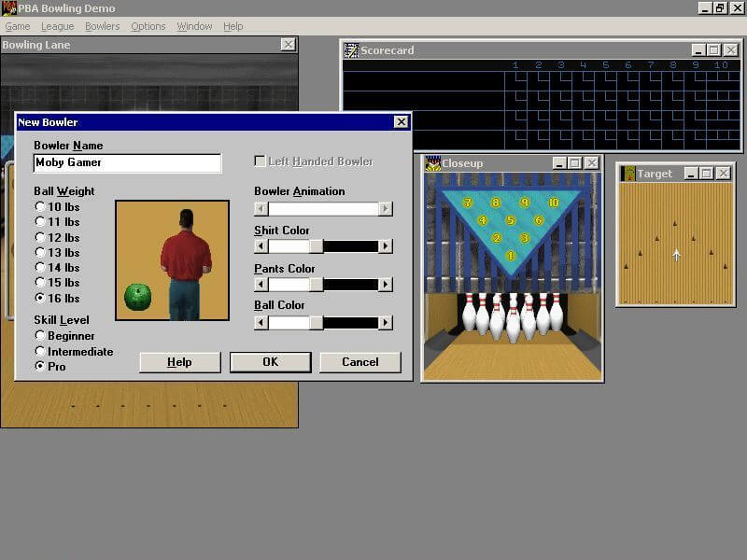Open the Options menu

point(148,26)
